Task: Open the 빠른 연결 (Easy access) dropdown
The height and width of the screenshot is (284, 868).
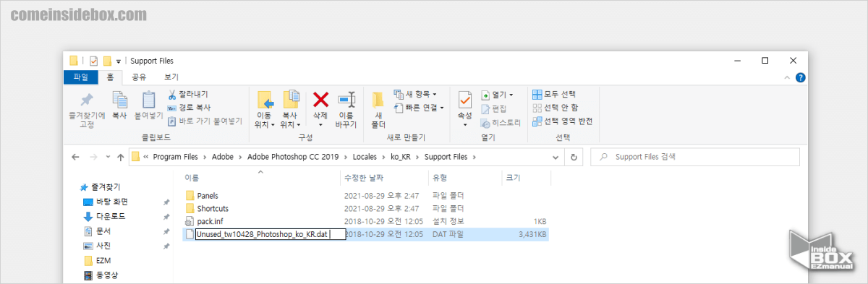Action: [420, 108]
